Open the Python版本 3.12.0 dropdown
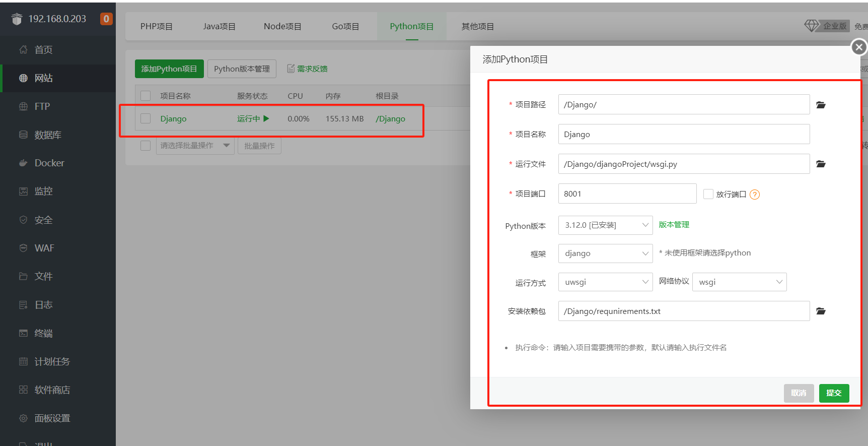This screenshot has height=446, width=868. (605, 225)
